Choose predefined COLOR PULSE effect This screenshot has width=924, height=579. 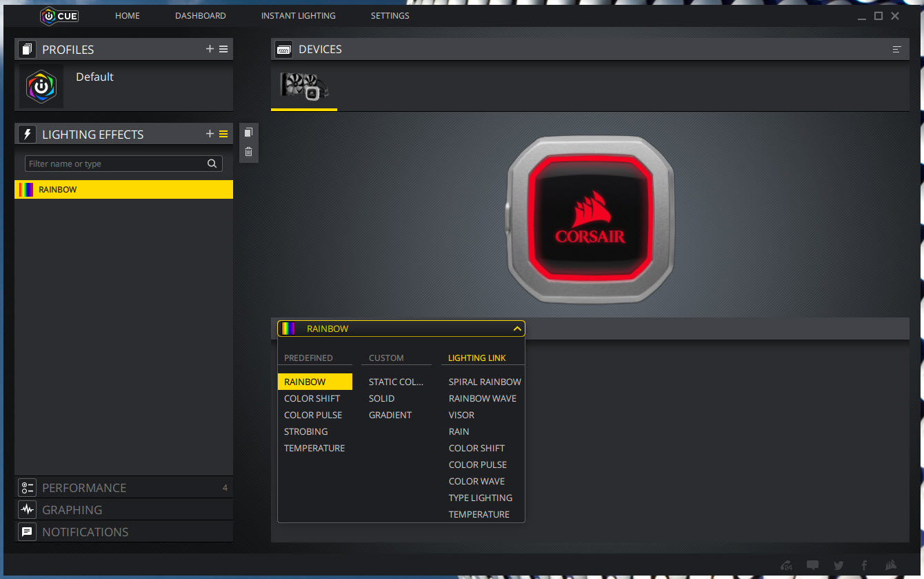[x=313, y=415]
